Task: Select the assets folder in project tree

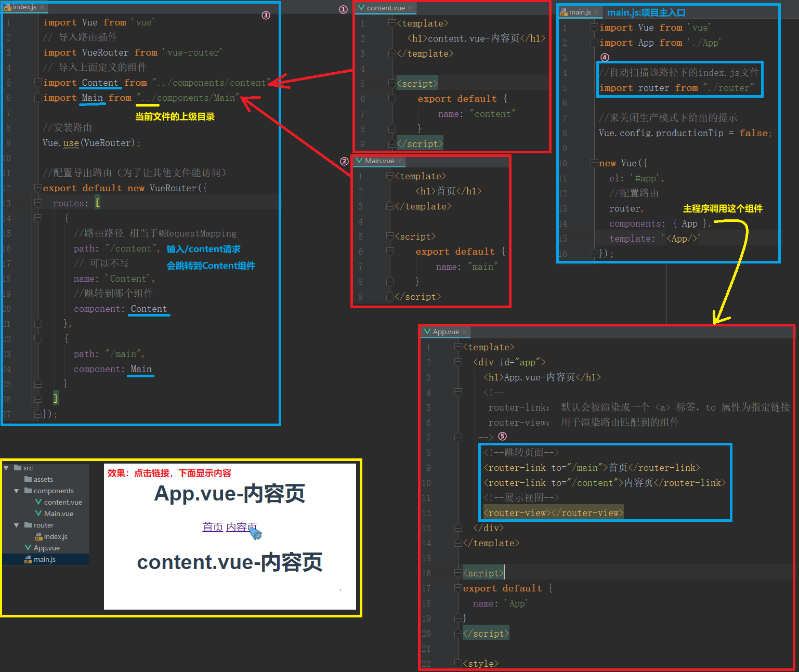Action: coord(43,479)
